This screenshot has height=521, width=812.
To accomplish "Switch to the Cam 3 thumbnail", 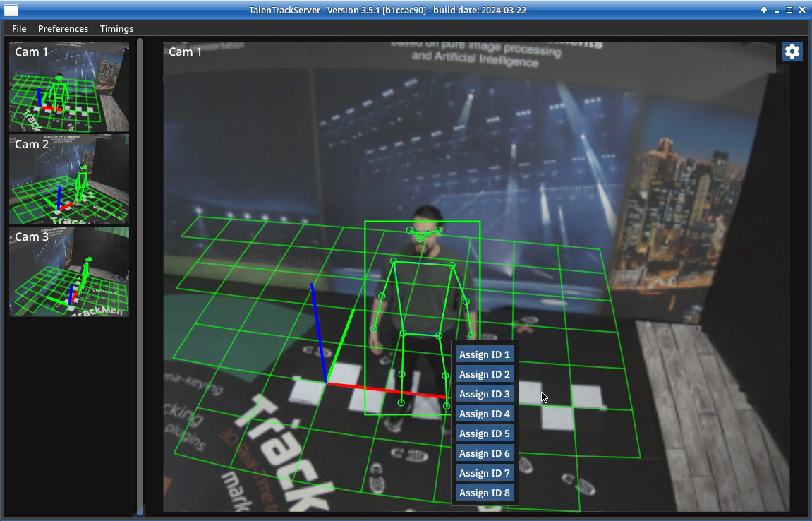I will 68,272.
